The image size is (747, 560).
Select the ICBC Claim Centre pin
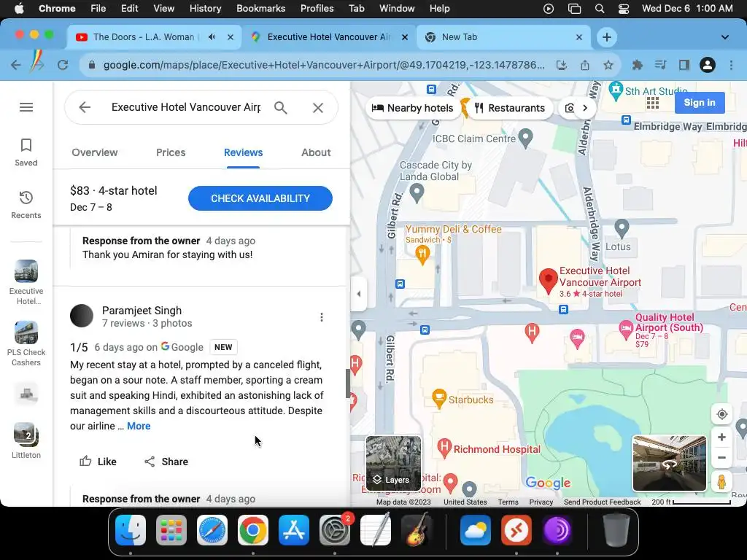click(x=525, y=138)
